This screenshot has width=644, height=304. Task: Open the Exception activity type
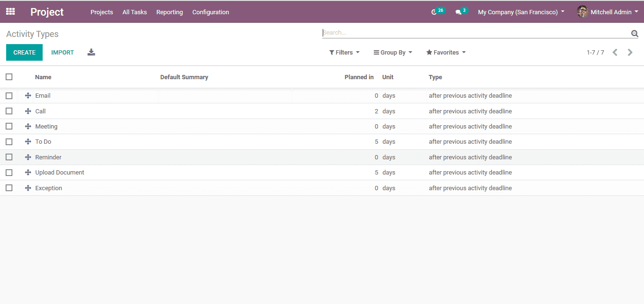click(49, 188)
